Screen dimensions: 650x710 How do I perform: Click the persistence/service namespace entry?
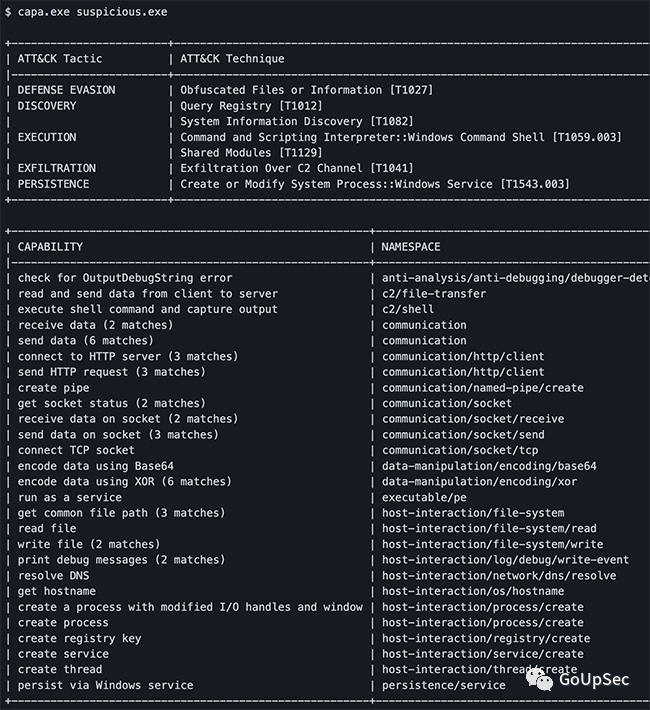pyautogui.click(x=444, y=685)
